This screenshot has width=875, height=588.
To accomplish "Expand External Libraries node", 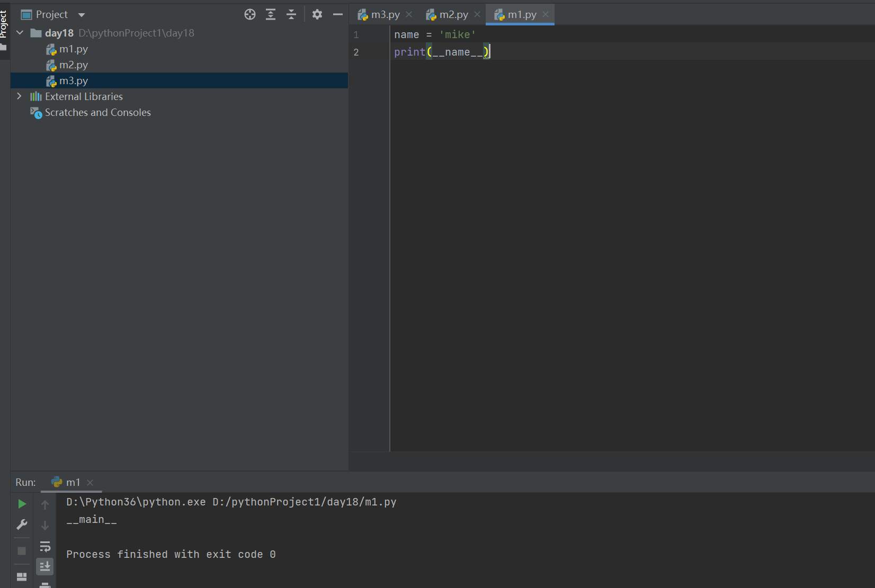I will (x=20, y=96).
